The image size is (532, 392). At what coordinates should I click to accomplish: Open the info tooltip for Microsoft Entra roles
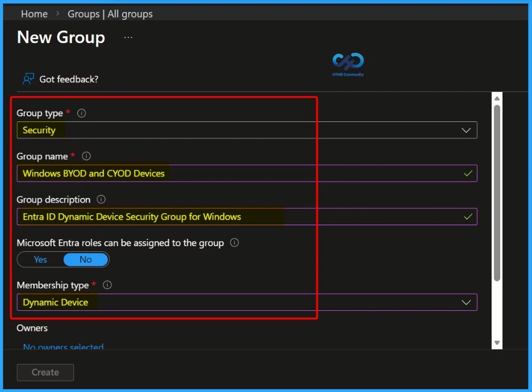233,243
